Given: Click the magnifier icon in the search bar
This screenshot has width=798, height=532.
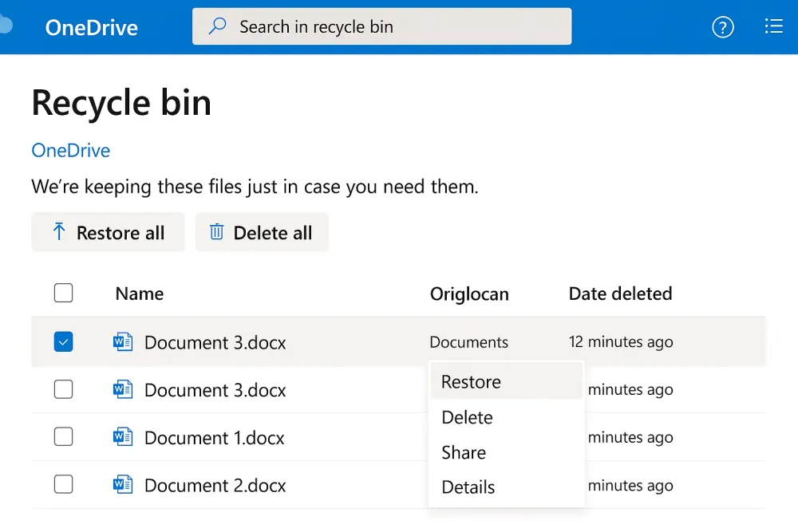Looking at the screenshot, I should (216, 26).
